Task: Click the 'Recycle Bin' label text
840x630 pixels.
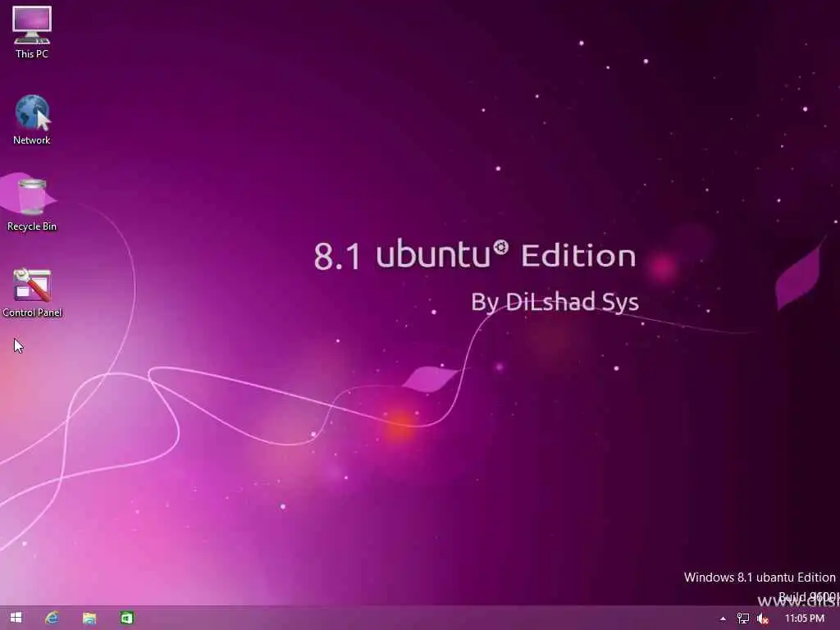Action: (32, 226)
